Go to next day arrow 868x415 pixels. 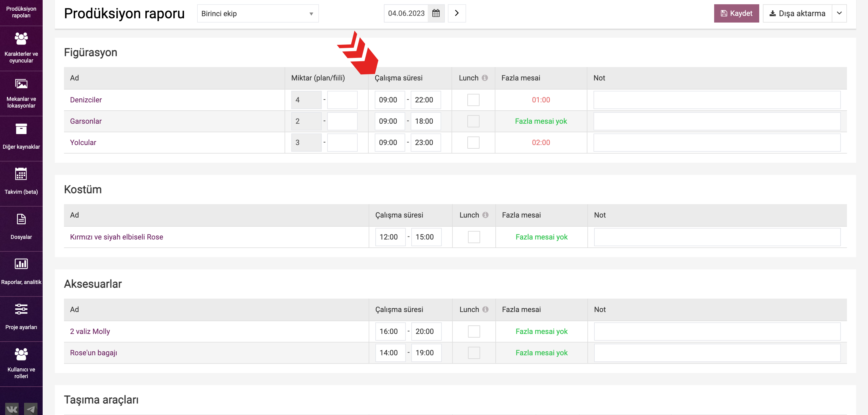click(457, 13)
